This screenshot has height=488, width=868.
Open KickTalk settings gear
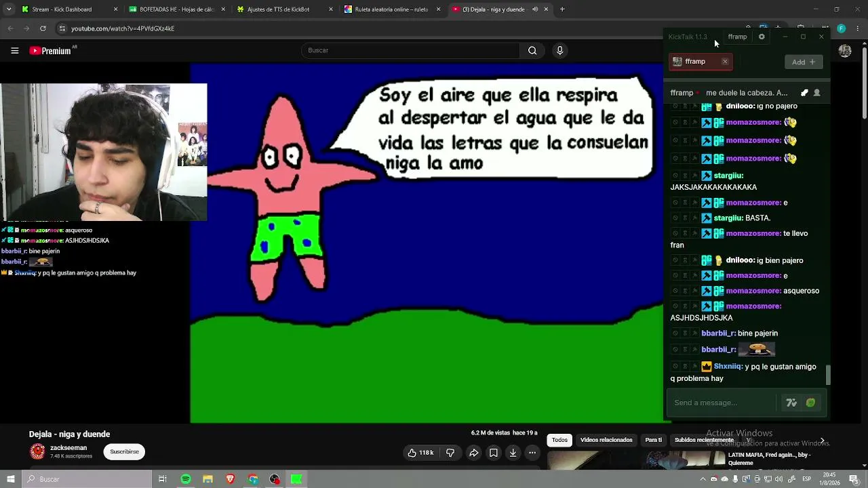pos(762,37)
